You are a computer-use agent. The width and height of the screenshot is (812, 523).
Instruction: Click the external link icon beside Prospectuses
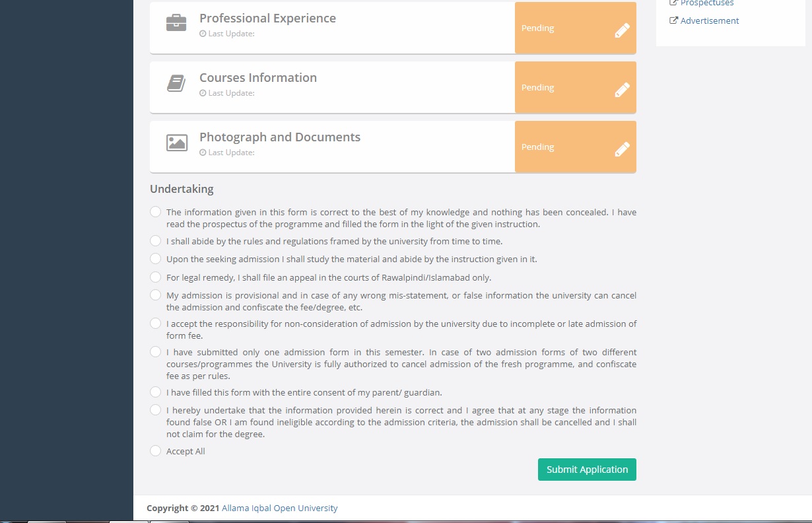(673, 3)
